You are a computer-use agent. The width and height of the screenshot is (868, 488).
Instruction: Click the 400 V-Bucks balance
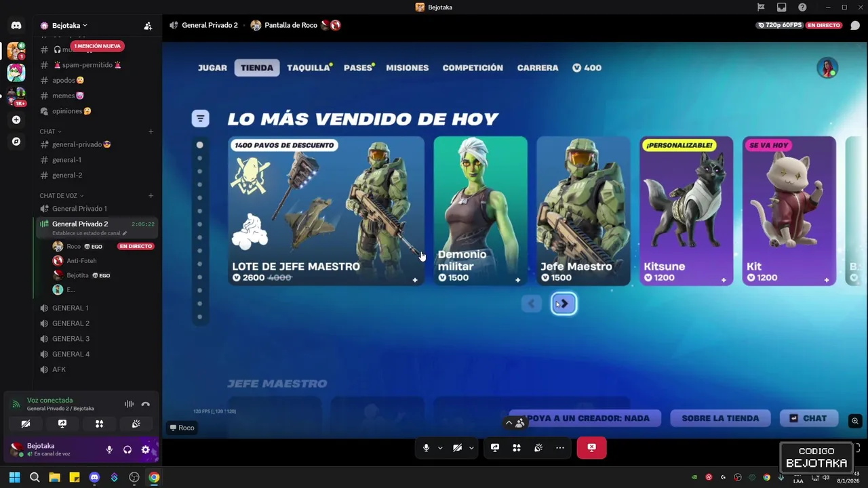point(587,68)
